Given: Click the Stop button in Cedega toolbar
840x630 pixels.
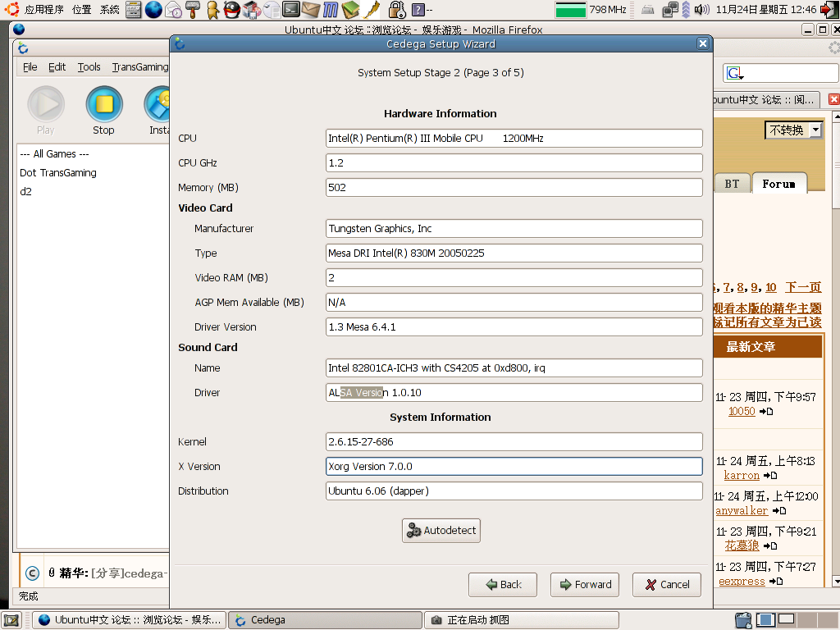Looking at the screenshot, I should 104,111.
